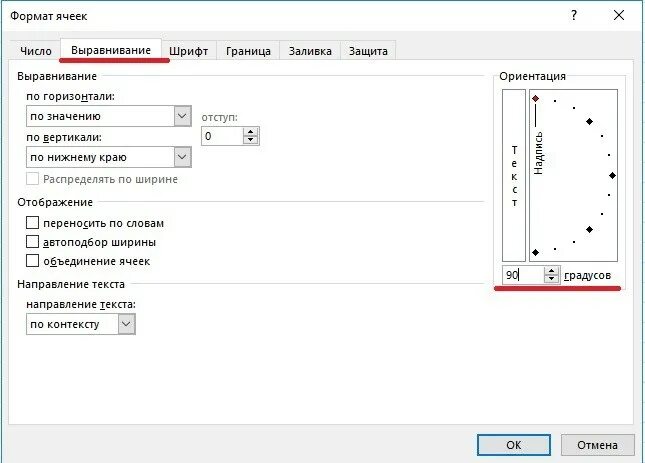
Task: Click the top 90-degree orientation diamond marker
Action: click(536, 98)
